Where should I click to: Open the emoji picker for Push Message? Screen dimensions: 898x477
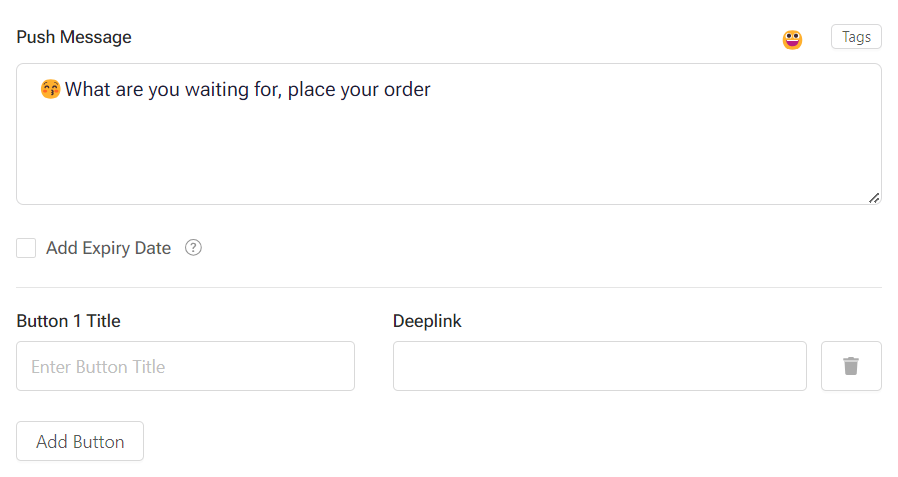(792, 40)
